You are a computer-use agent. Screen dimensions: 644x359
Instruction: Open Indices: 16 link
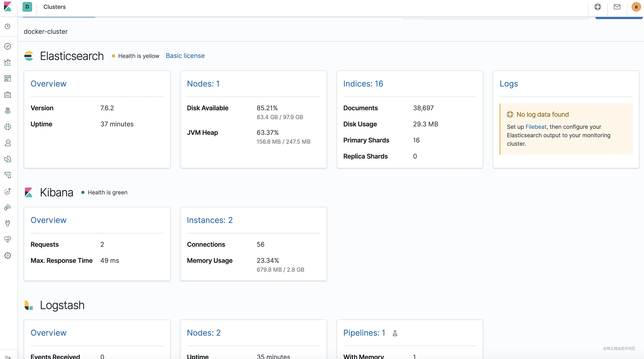click(x=363, y=84)
